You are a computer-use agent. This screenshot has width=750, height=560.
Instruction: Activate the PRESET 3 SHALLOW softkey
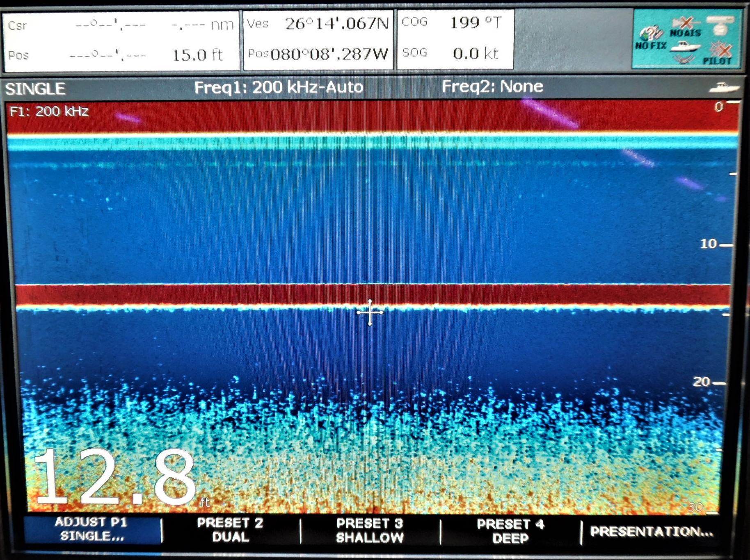point(370,530)
